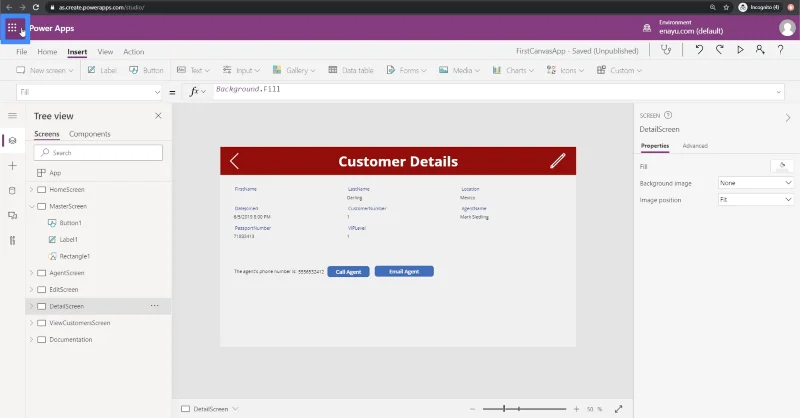This screenshot has width=800, height=418.
Task: Click into the formula bar
Action: [x=492, y=92]
